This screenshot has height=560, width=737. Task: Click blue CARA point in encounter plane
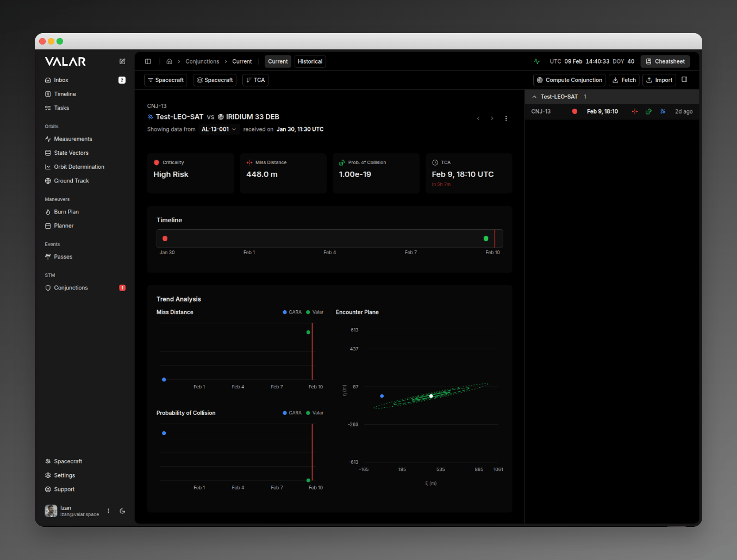[382, 396]
